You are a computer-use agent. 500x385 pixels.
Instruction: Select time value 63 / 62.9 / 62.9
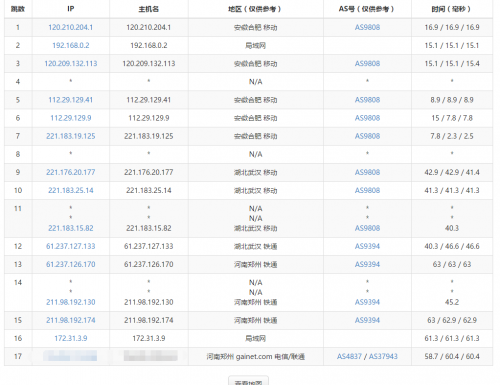click(452, 320)
